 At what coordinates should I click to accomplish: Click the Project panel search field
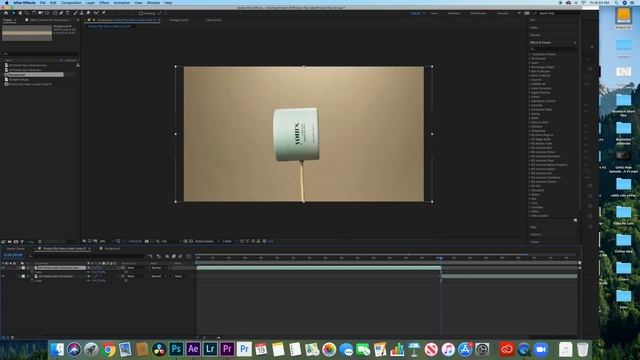pos(40,53)
